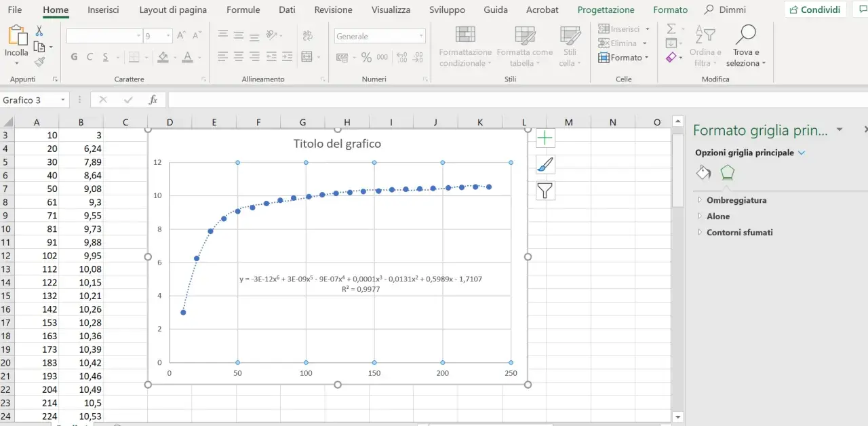This screenshot has width=868, height=426.
Task: Click the font color A swatch
Action: tap(187, 57)
